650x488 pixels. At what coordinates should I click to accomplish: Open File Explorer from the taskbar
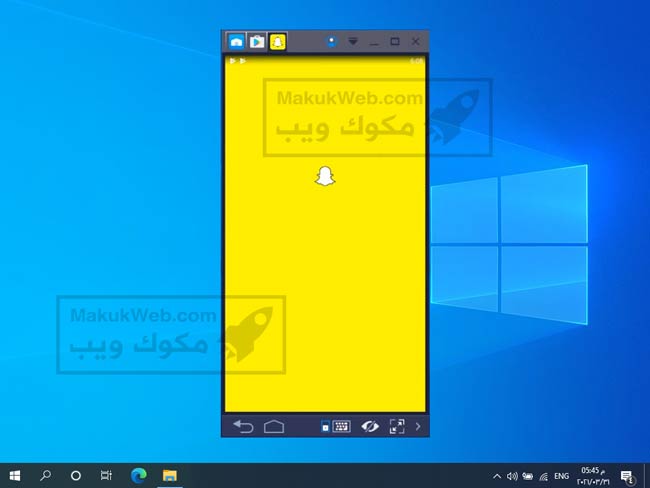coord(170,476)
